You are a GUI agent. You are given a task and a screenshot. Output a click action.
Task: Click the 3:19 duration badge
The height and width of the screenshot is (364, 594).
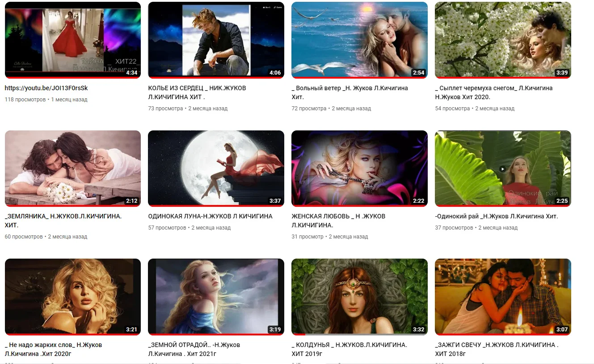tap(275, 330)
